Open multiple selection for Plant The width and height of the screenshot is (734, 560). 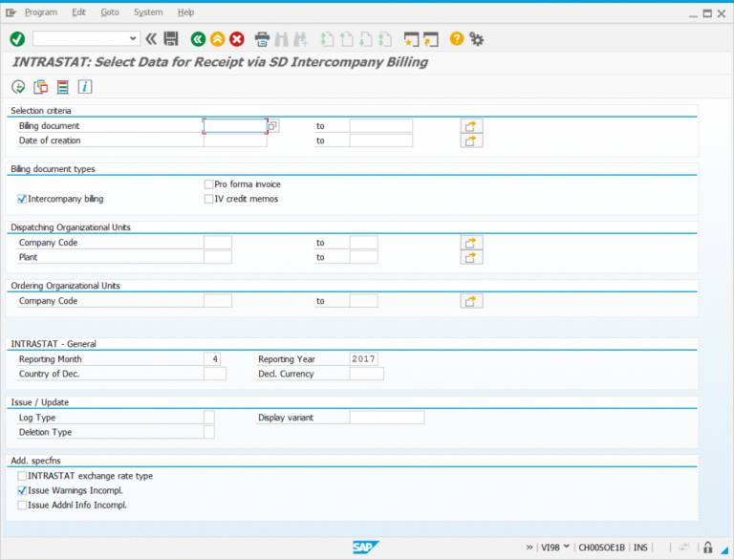pyautogui.click(x=471, y=257)
